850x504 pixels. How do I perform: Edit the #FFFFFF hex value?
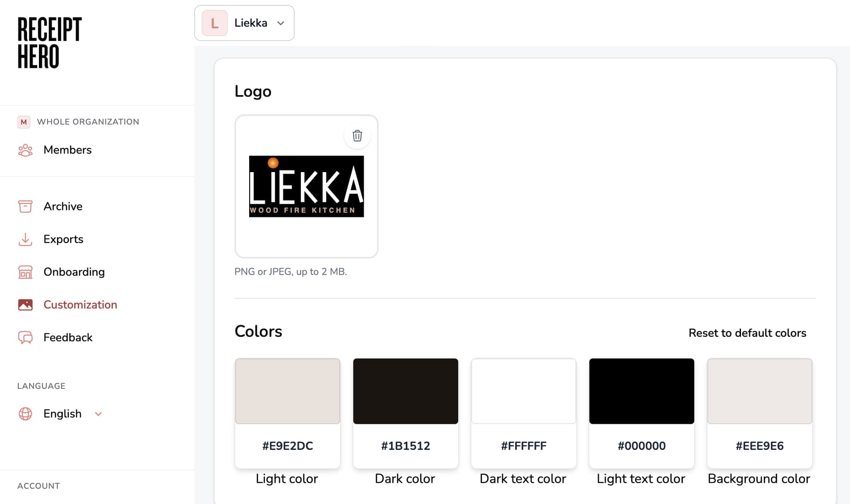tap(523, 446)
